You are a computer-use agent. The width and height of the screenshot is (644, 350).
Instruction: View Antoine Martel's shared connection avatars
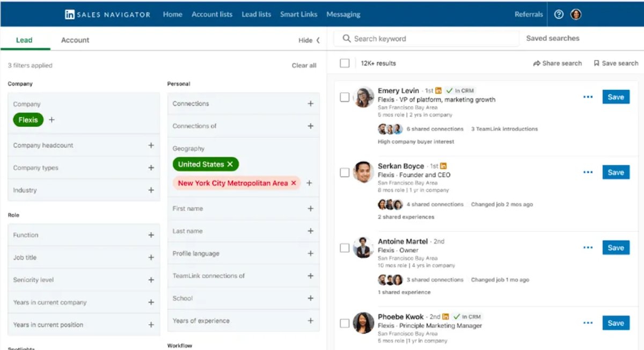coord(390,280)
